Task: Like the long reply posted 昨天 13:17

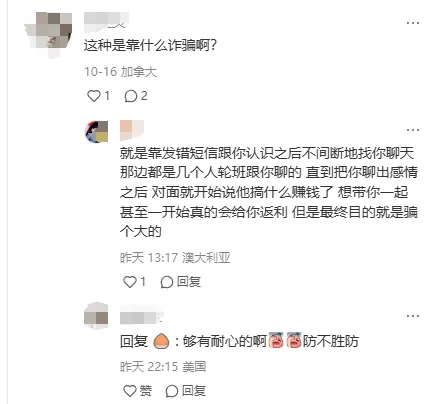Action: [134, 282]
